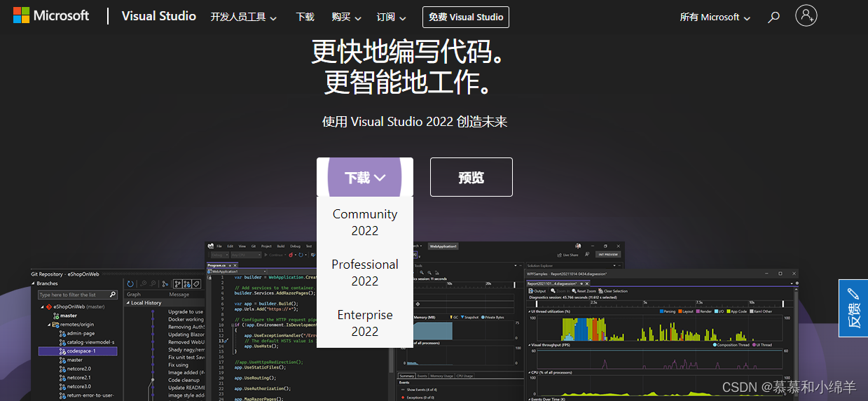
Task: Open the Visual Studio home link
Action: pyautogui.click(x=159, y=16)
